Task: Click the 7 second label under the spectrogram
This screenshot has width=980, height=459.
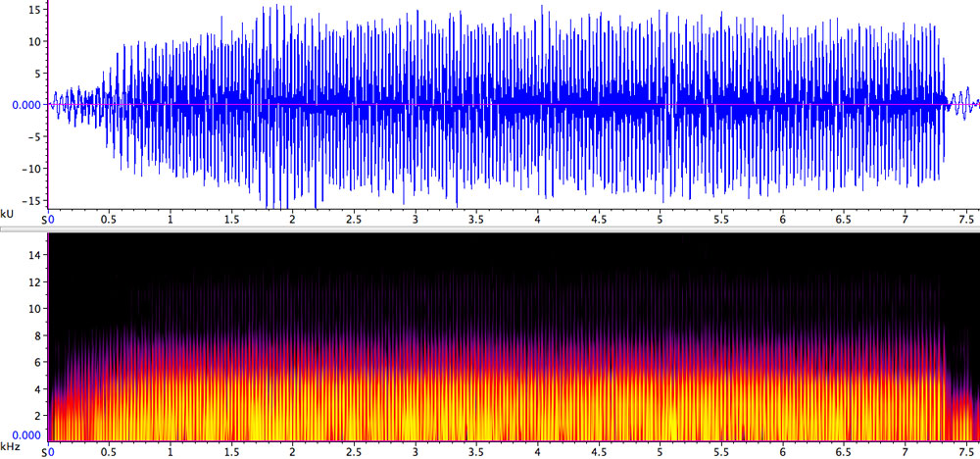Action: pos(905,451)
